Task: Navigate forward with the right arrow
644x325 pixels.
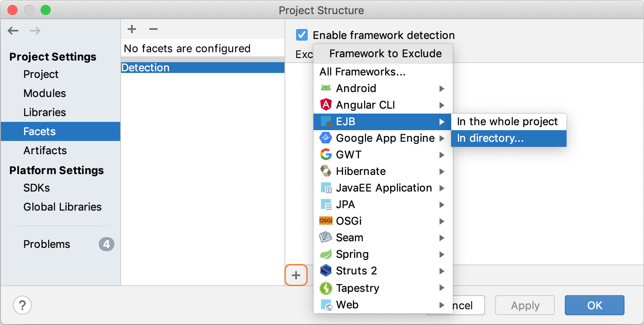Action: 35,31
